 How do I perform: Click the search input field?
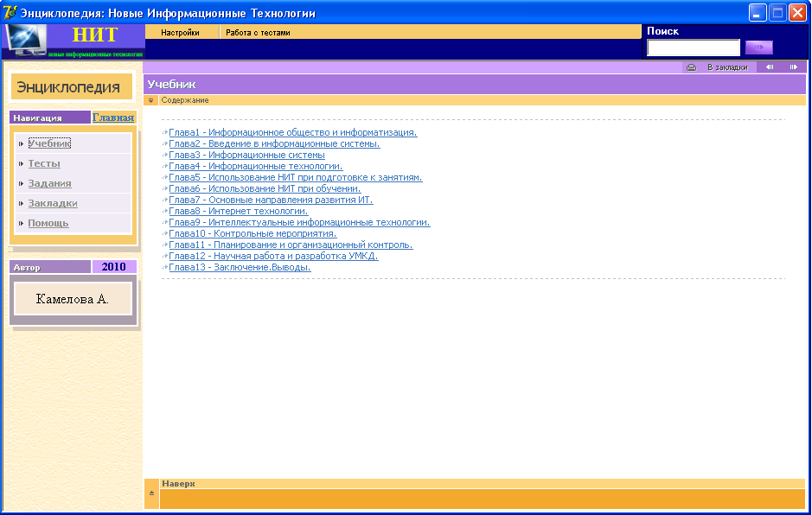tap(694, 48)
